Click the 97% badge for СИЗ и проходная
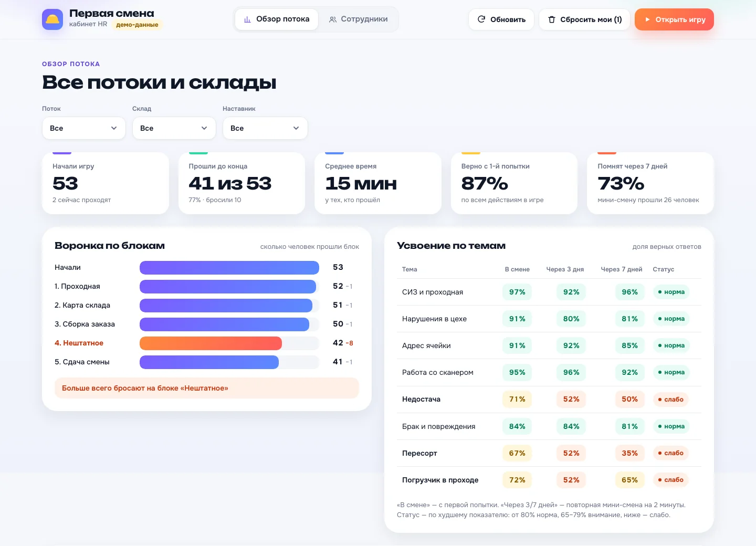 pos(517,292)
